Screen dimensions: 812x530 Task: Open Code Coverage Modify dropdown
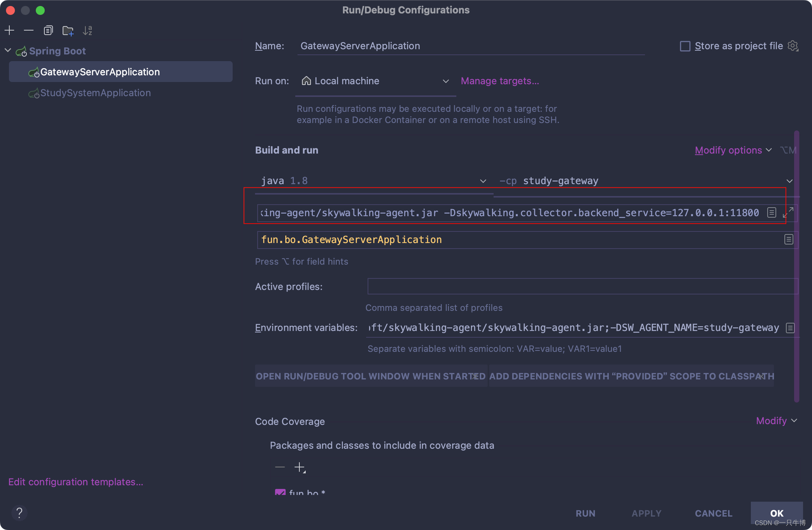[776, 421]
